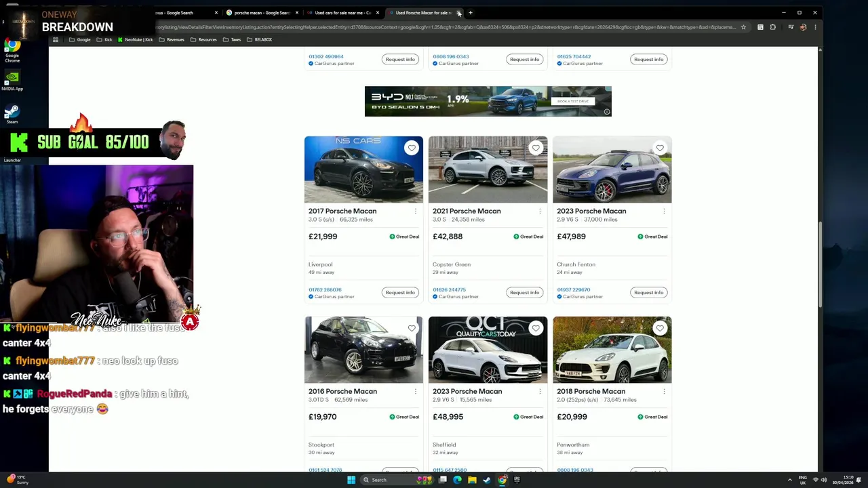Request info for the £21,999 Macan in Liverpool
868x488 pixels.
point(400,292)
